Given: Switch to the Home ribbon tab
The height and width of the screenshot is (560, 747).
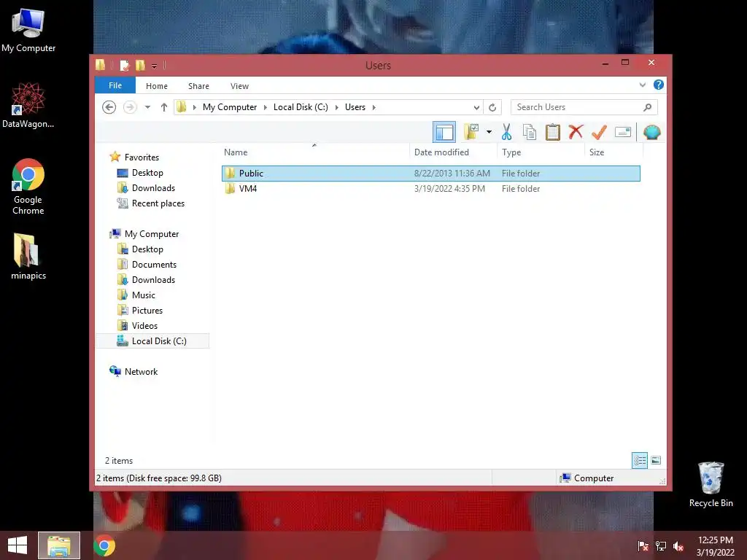Looking at the screenshot, I should pyautogui.click(x=157, y=86).
